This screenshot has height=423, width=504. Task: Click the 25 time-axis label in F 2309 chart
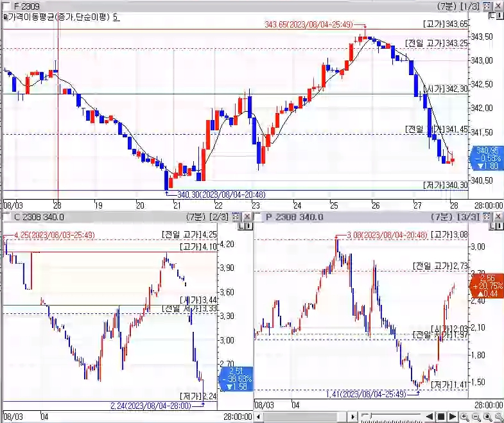tap(334, 205)
